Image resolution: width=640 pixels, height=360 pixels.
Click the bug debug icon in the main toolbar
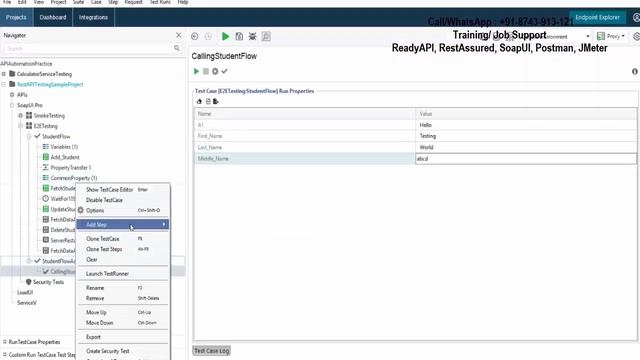coord(253,36)
